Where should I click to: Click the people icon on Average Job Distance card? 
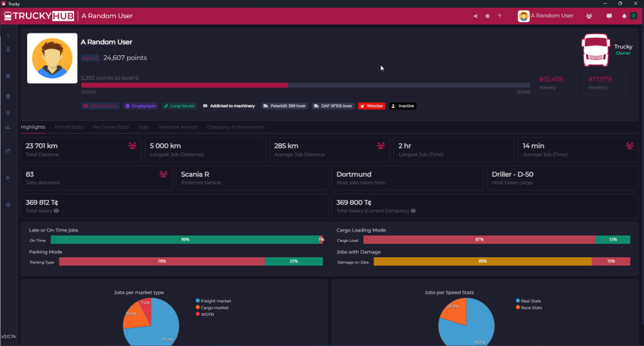pos(381,145)
